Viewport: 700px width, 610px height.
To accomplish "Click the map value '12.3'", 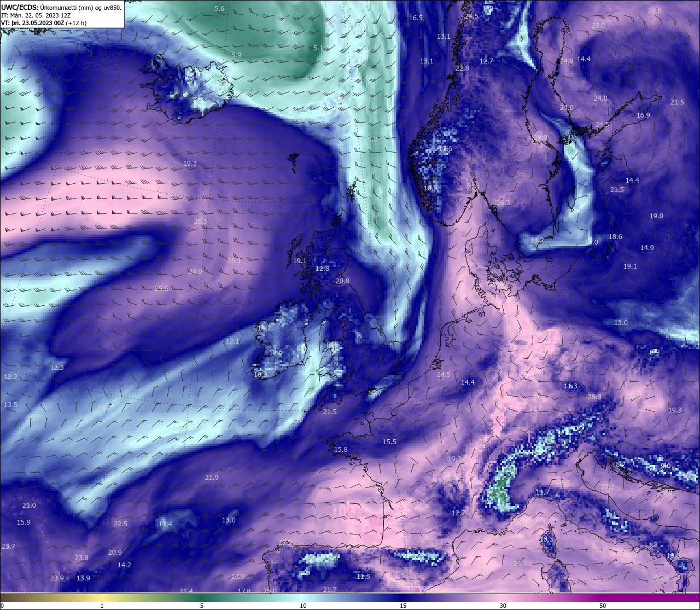I will tap(57, 368).
